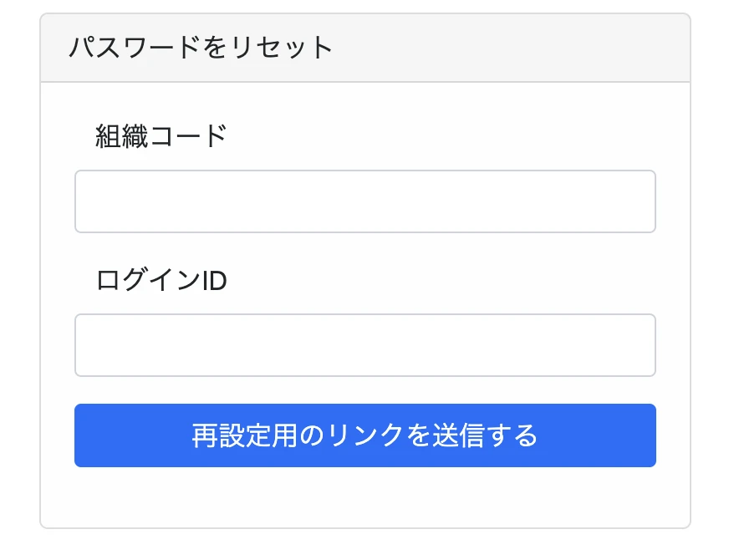The image size is (729, 560).
Task: Click the label above the second input
Action: click(161, 280)
